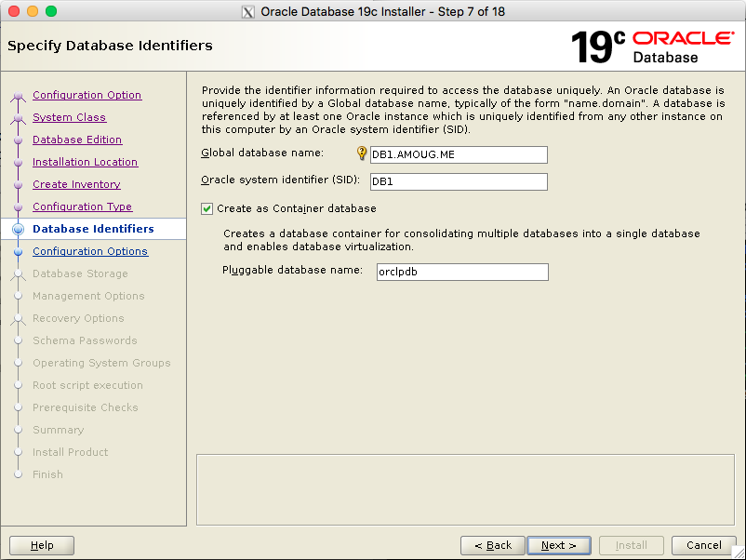Open the Create Inventory step
This screenshot has height=560, width=746.
(76, 184)
